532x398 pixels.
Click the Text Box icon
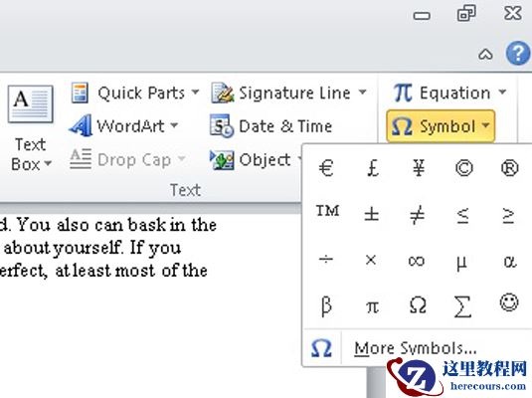[30, 103]
